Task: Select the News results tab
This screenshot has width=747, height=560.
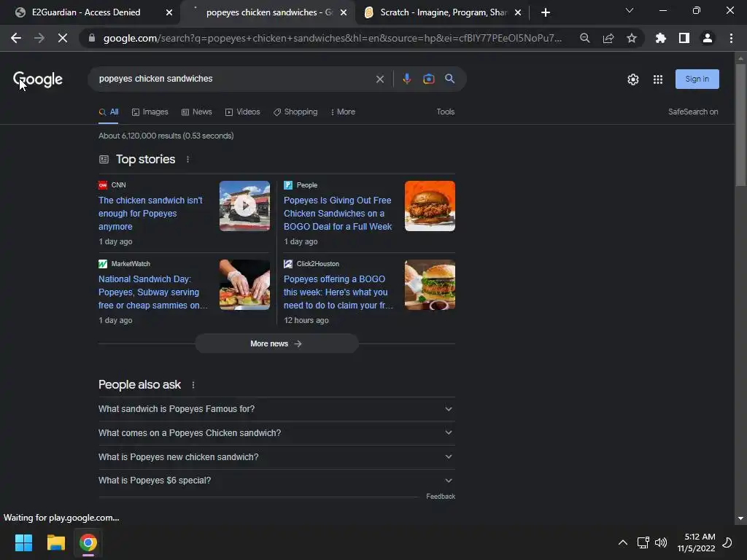Action: 197,112
